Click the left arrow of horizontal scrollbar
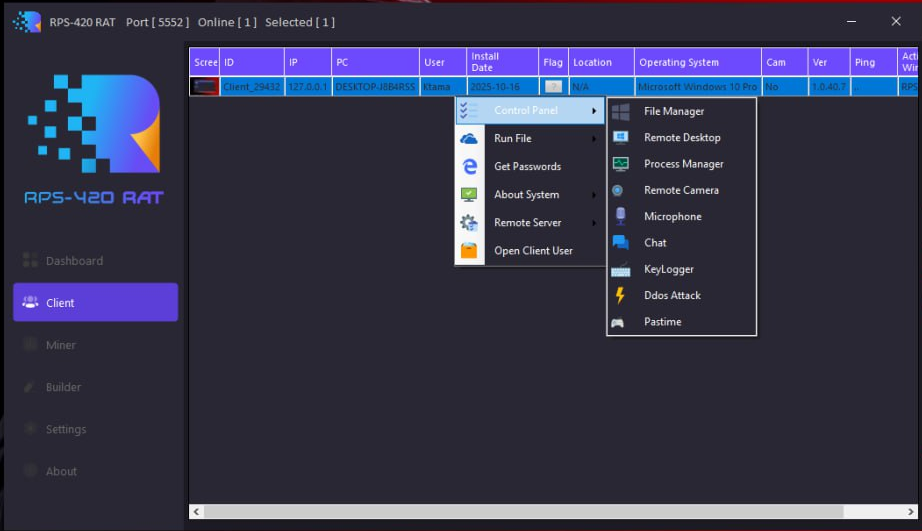Image resolution: width=922 pixels, height=531 pixels. pyautogui.click(x=196, y=512)
